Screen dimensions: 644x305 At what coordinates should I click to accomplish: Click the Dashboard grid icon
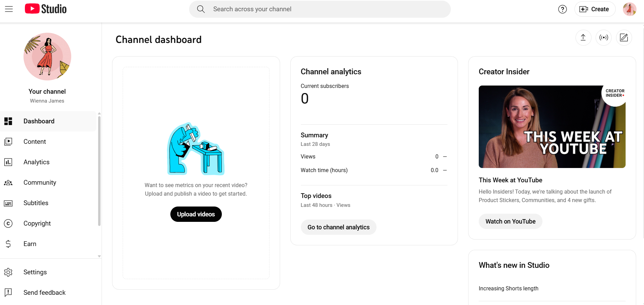[8, 121]
